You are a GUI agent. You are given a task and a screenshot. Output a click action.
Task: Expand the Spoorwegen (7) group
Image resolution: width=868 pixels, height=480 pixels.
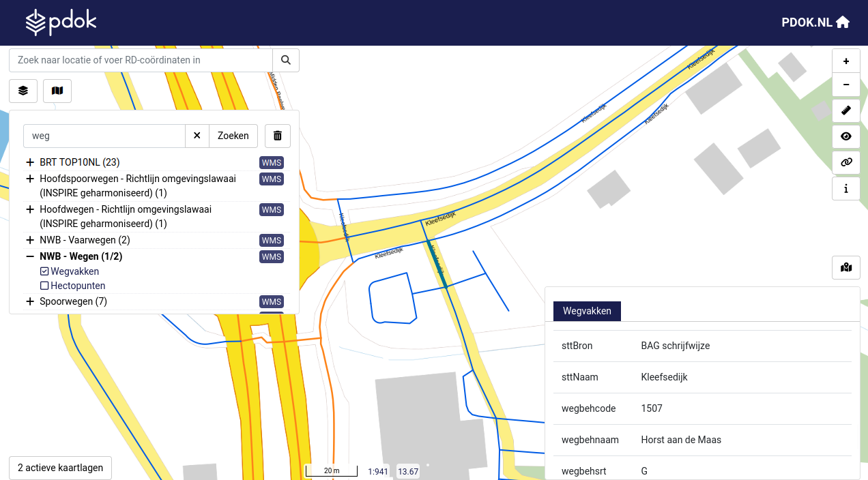point(30,301)
